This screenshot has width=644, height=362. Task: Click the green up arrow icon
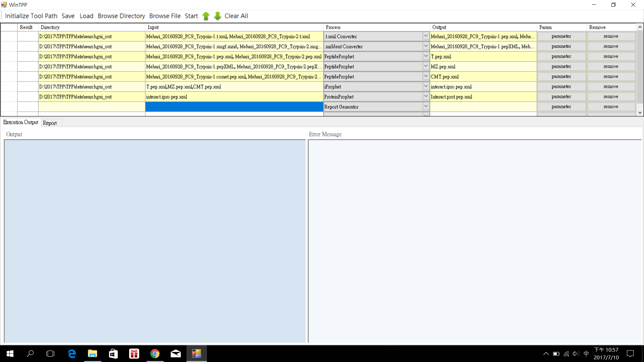tap(206, 16)
